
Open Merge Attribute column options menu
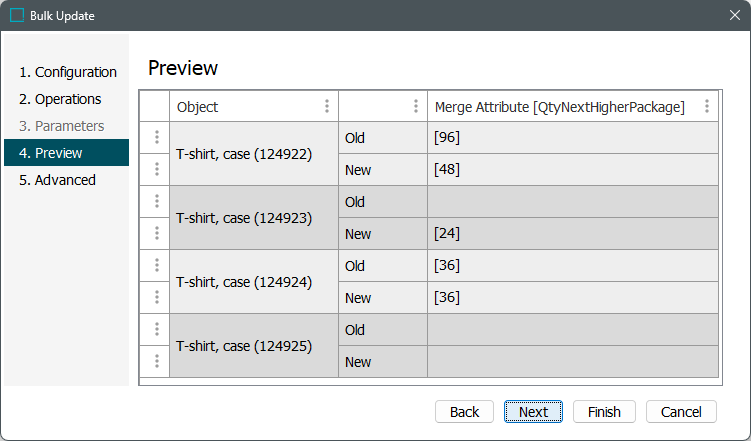click(707, 106)
